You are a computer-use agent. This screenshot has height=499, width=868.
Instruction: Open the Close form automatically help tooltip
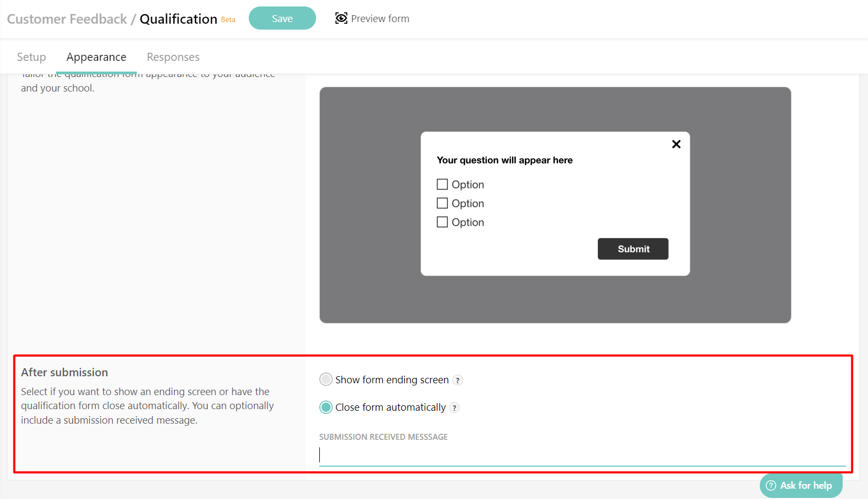[454, 407]
